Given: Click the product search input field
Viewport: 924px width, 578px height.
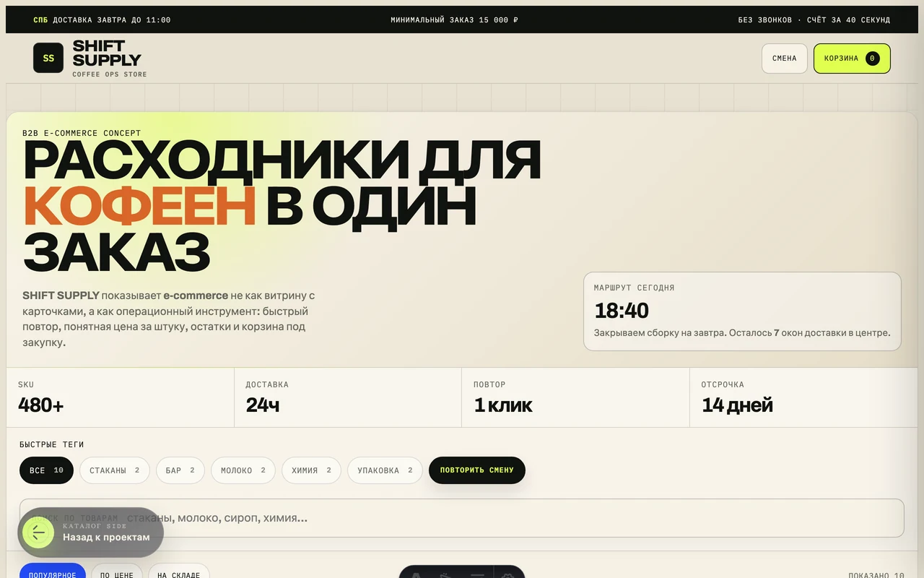Looking at the screenshot, I should [x=462, y=518].
